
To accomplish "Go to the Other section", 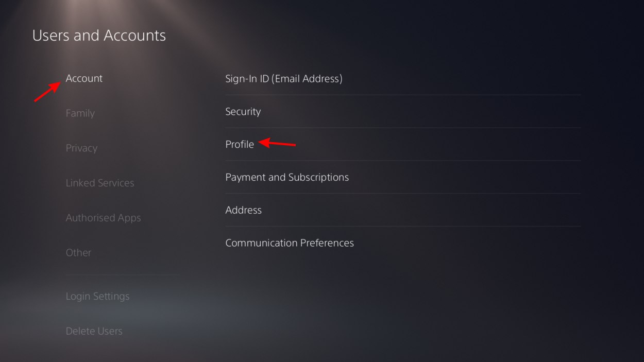I will click(78, 253).
